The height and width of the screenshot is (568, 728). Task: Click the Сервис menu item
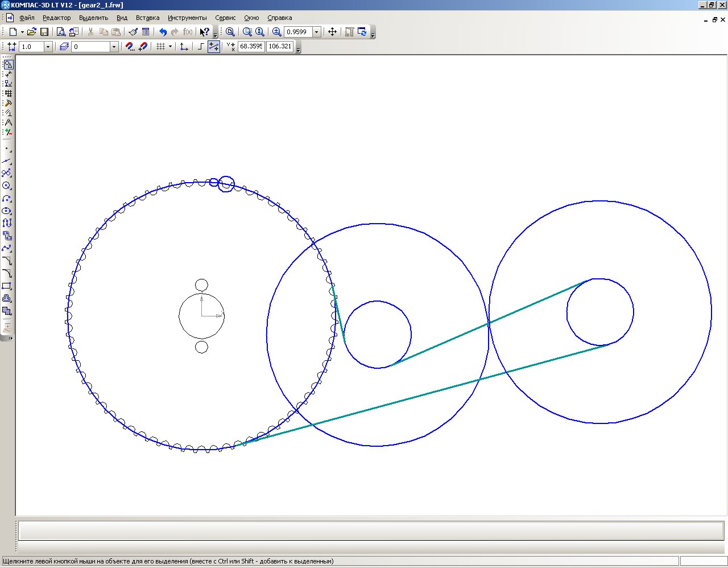tap(225, 18)
